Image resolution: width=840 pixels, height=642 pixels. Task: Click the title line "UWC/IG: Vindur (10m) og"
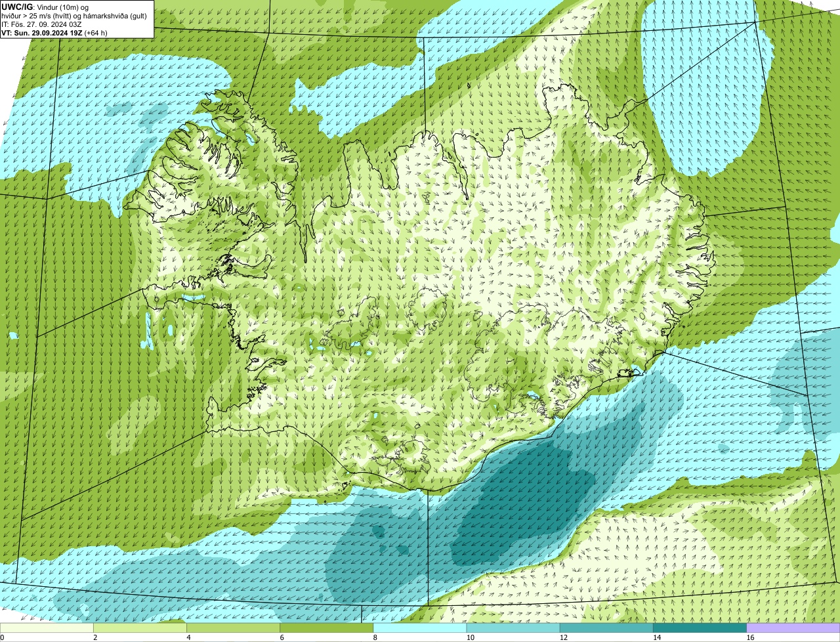pos(45,7)
